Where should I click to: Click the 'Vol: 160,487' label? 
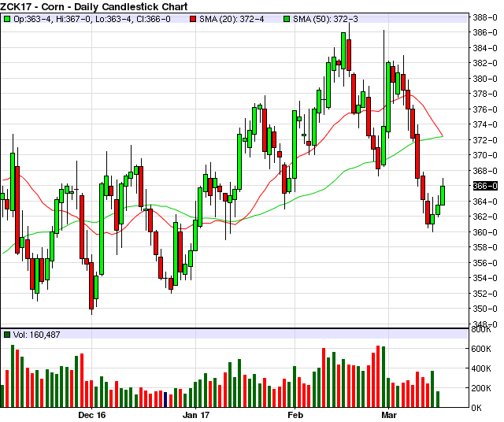[x=37, y=335]
